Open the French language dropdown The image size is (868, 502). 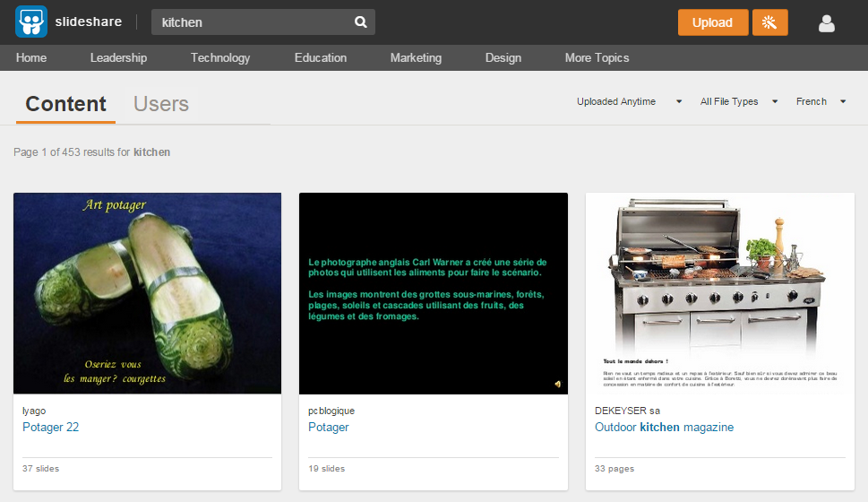tap(820, 102)
